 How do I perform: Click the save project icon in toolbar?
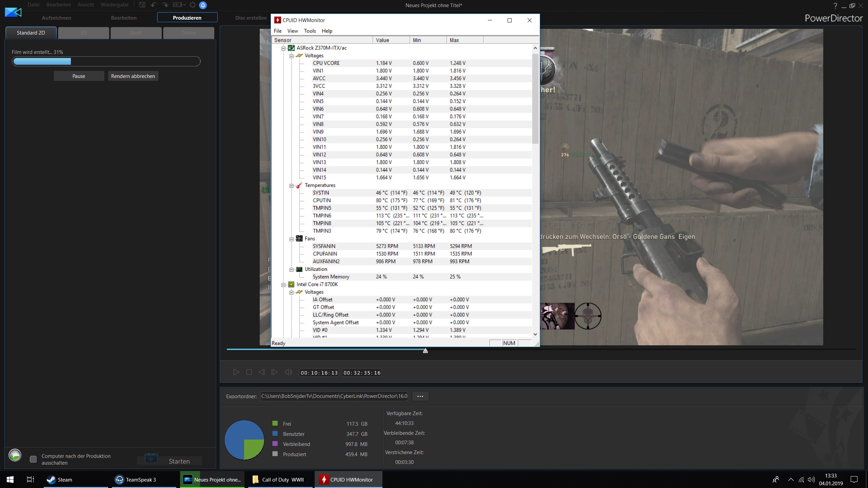pyautogui.click(x=142, y=5)
